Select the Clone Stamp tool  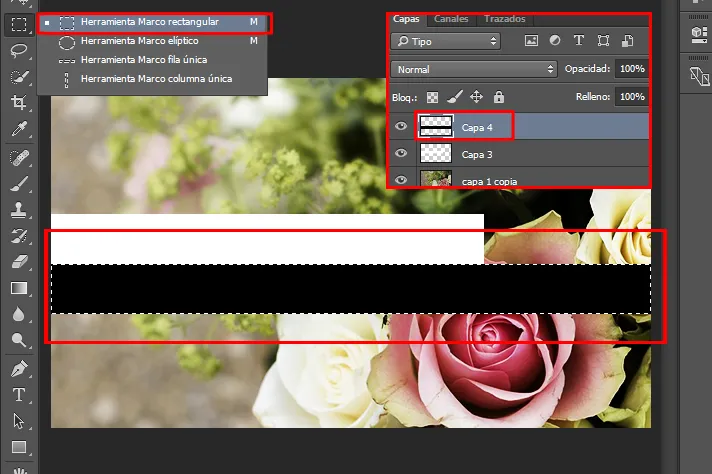coord(19,210)
